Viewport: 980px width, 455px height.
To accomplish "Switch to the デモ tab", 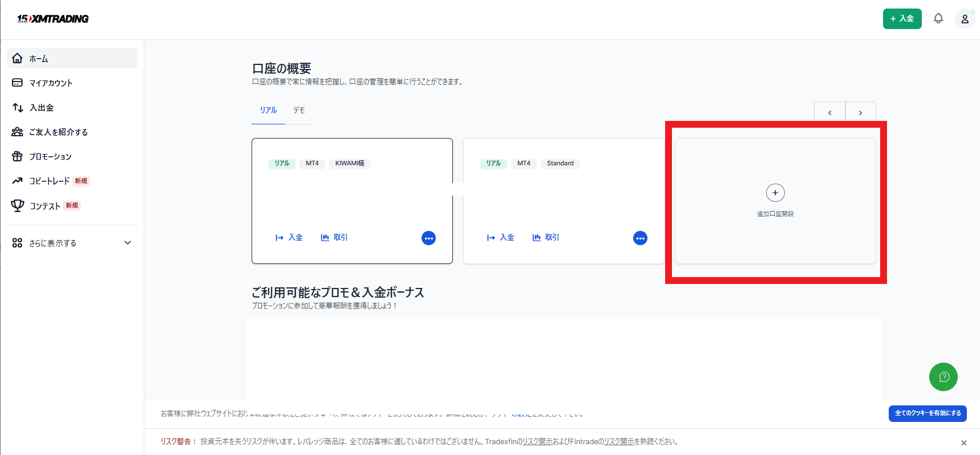I will (x=299, y=111).
